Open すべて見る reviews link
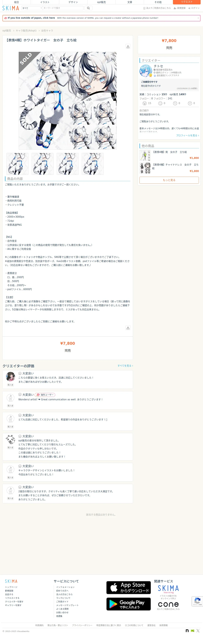This screenshot has height=644, width=203. [125, 365]
